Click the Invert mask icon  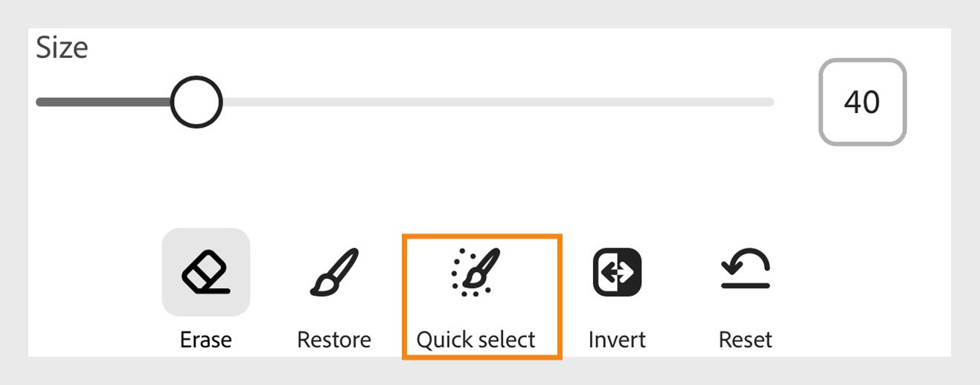click(617, 272)
